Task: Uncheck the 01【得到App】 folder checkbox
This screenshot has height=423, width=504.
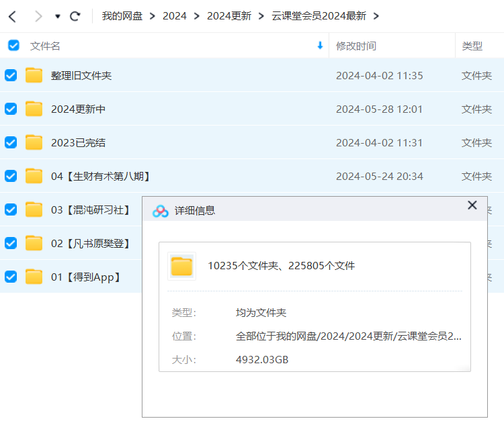Action: [11, 277]
